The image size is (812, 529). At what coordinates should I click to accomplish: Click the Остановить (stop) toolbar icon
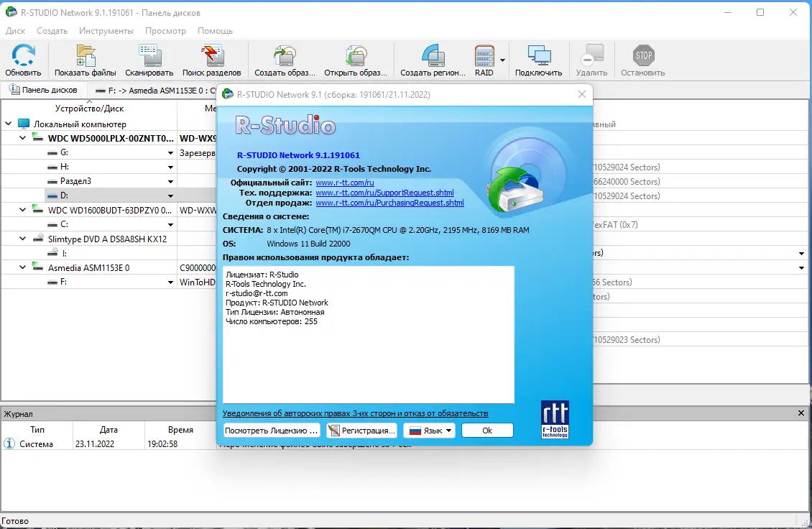tap(642, 56)
